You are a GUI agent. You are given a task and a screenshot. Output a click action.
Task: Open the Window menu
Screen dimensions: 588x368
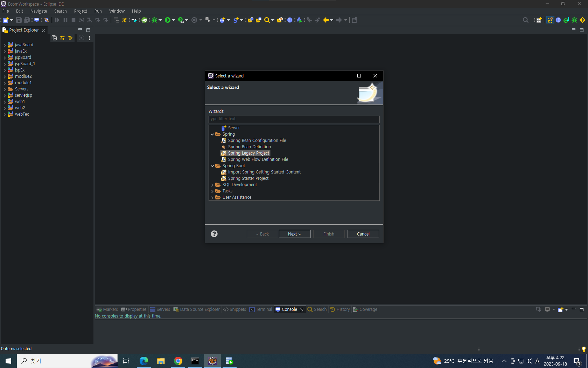(117, 11)
